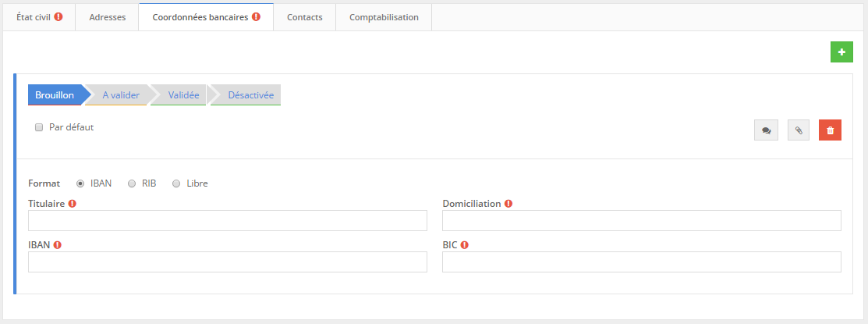Open the Adresses tab
The image size is (868, 324).
(107, 17)
